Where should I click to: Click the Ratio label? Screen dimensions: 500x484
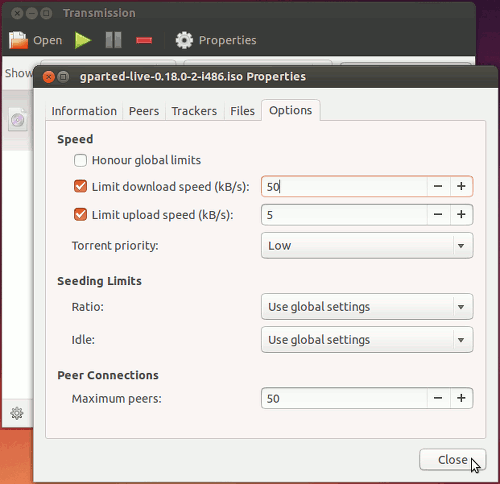87,307
